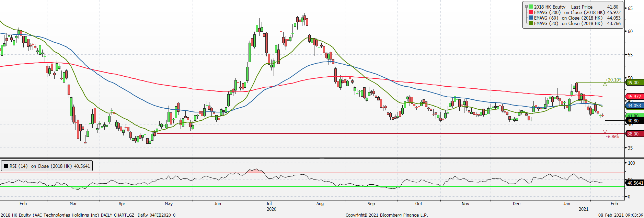Click the blue EMAVG (60) color swatch
The image size is (644, 218).
531,18
